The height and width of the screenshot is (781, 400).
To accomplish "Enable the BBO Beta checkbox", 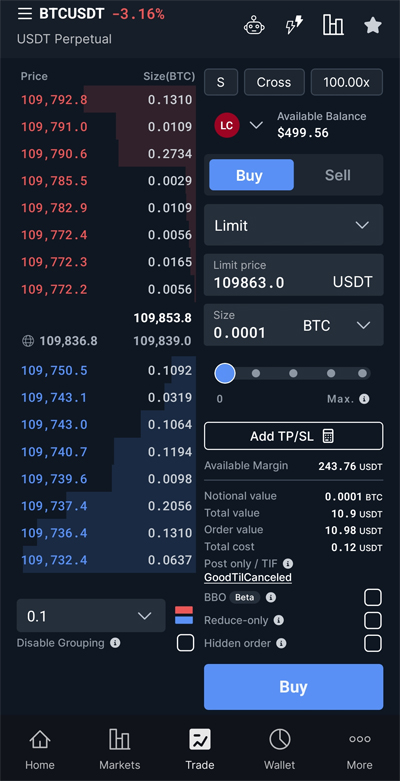I will point(373,597).
